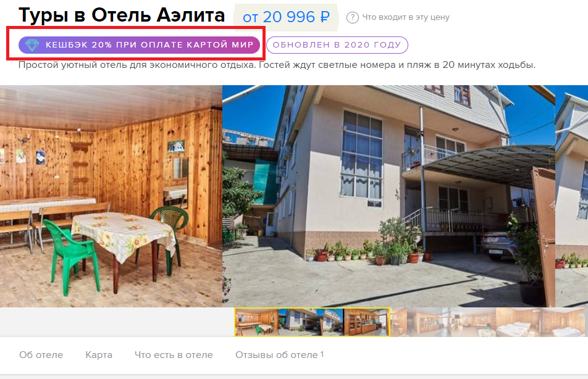Switch to the 'Об отеле' tab

tap(41, 355)
